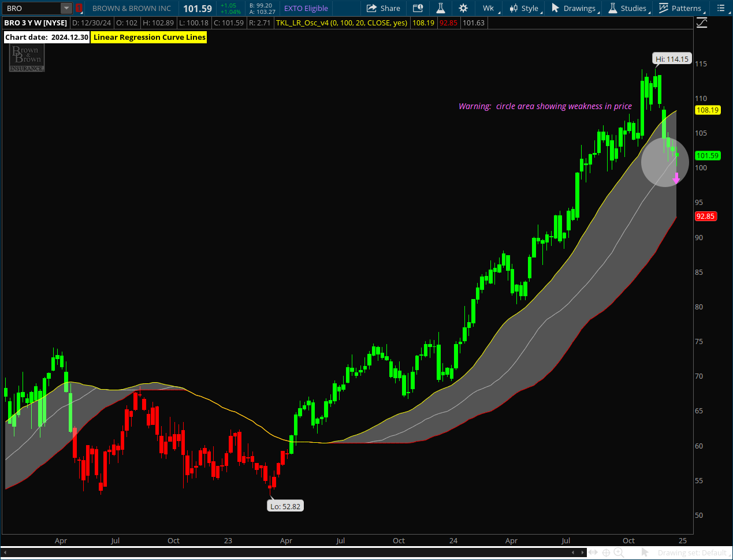Image resolution: width=733 pixels, height=560 pixels.
Task: Click the Linear Regression Curve Lines label
Action: 149,37
